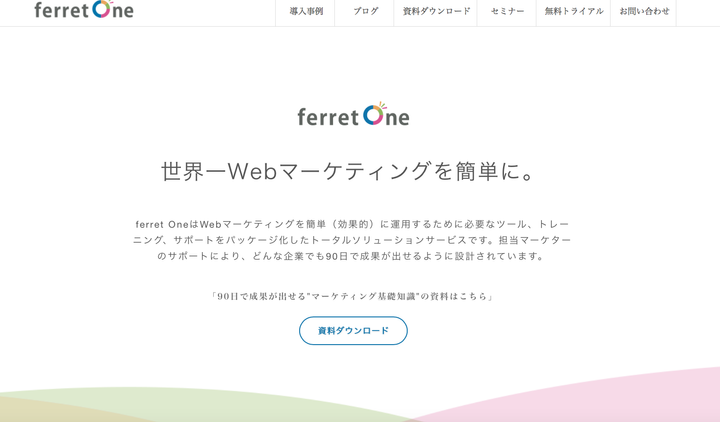Click the colorful ring icon in the header logo
Viewport: 720px width, 422px height.
coord(103,9)
